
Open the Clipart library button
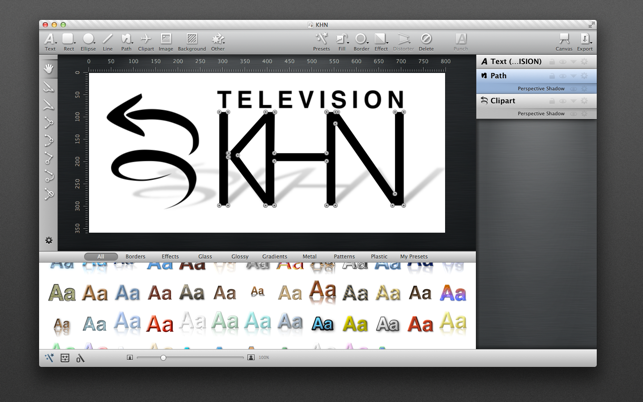[146, 42]
